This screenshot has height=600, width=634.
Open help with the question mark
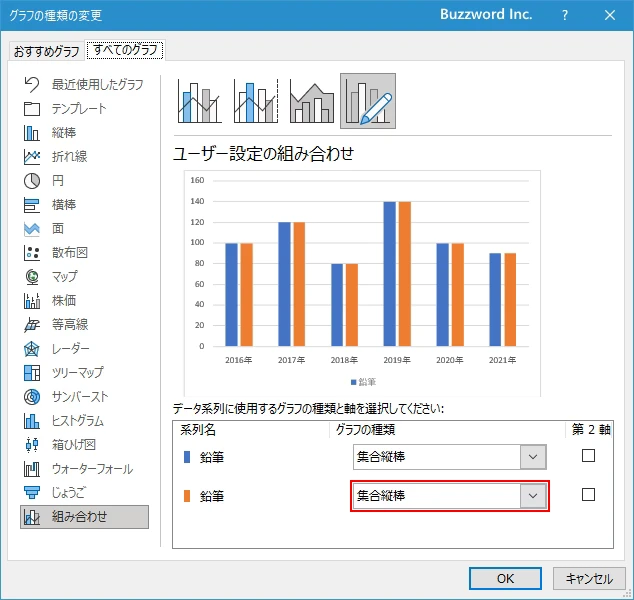[x=565, y=15]
